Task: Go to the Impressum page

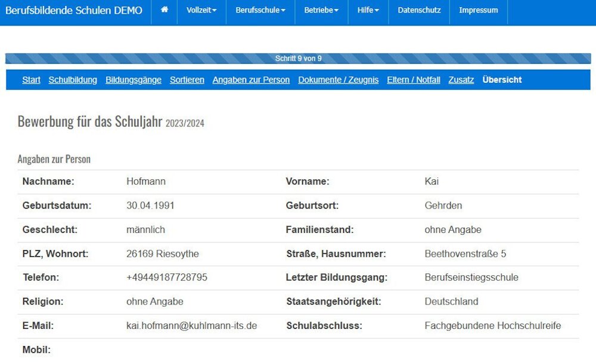Action: coord(478,10)
